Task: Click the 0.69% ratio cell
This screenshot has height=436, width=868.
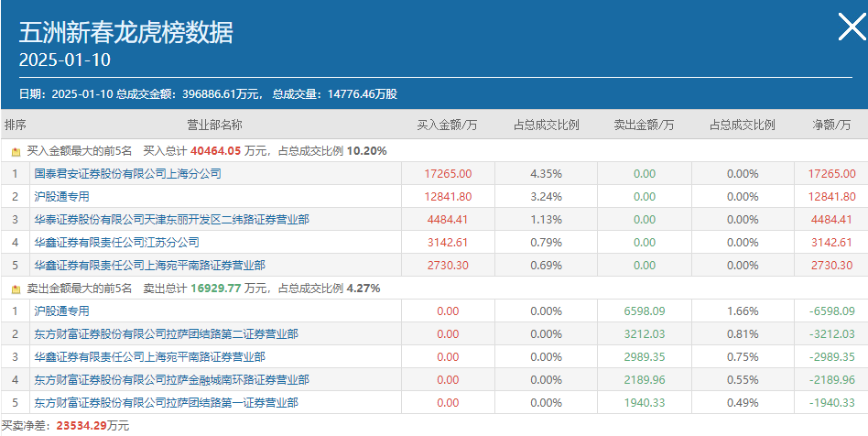Action: click(546, 266)
